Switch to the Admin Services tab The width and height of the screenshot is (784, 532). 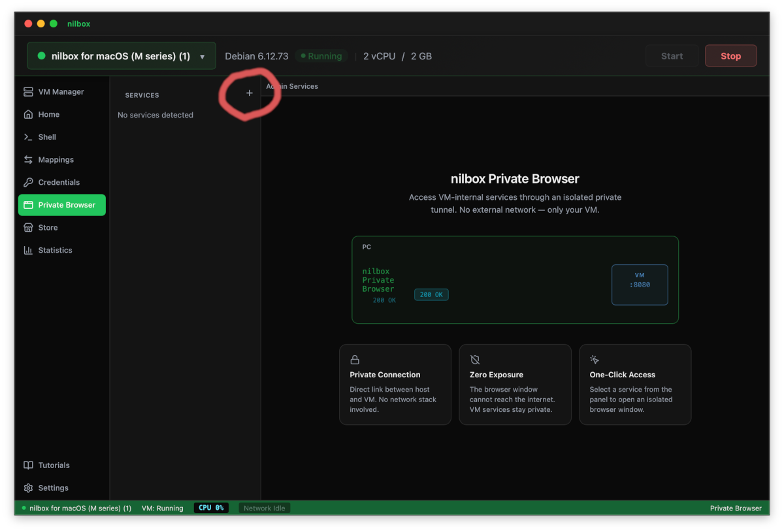pos(292,86)
